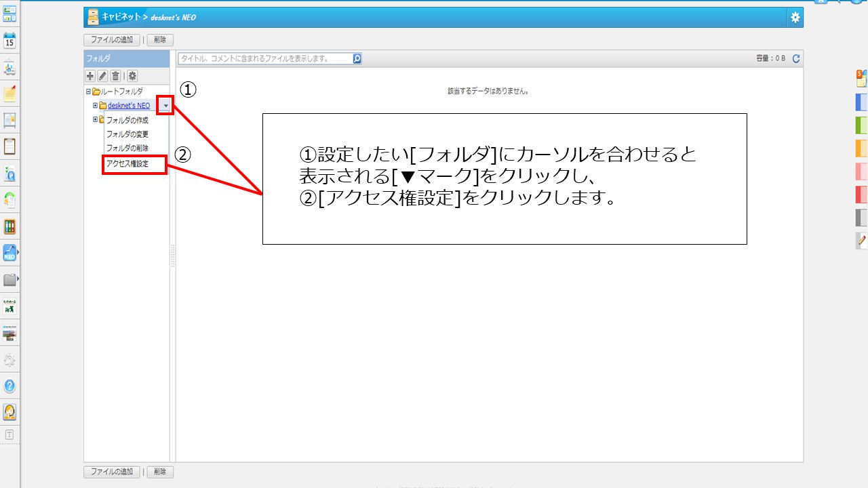This screenshot has height=488, width=868.
Task: Click the add folder plus icon
Action: (90, 76)
